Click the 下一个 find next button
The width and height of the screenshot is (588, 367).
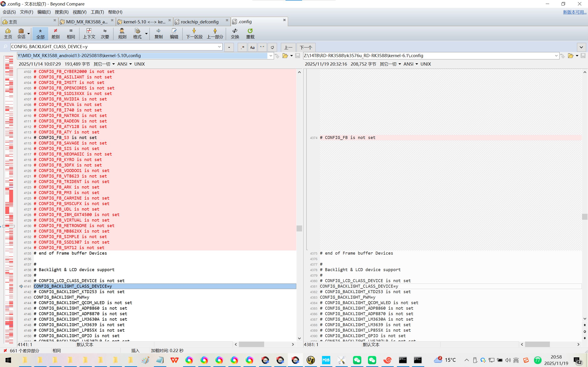coord(306,47)
